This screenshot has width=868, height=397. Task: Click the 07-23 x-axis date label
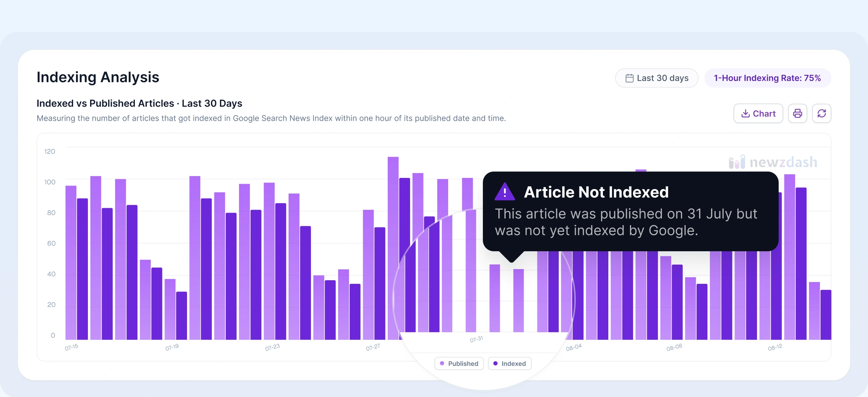click(272, 347)
